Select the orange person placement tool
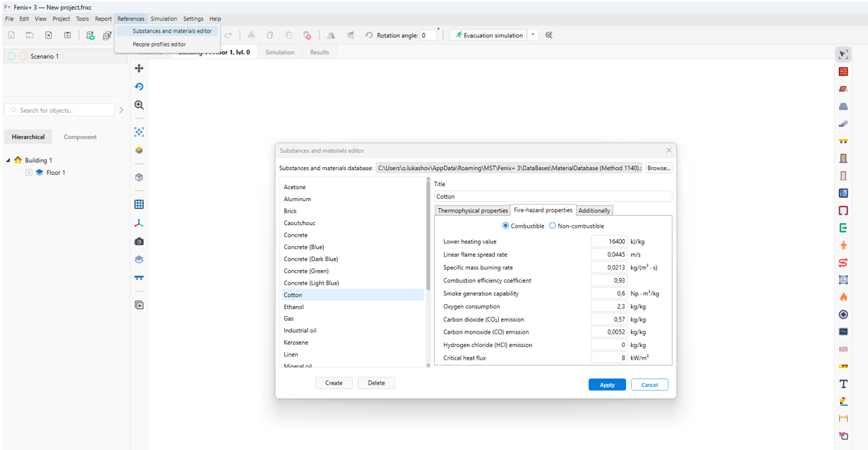The image size is (868, 450). [843, 245]
